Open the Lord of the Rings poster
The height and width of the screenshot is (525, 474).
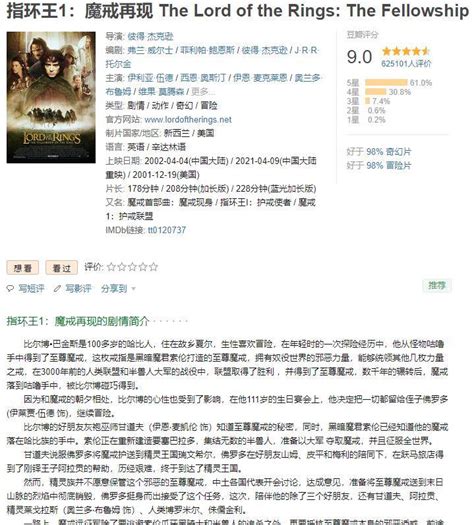51,97
